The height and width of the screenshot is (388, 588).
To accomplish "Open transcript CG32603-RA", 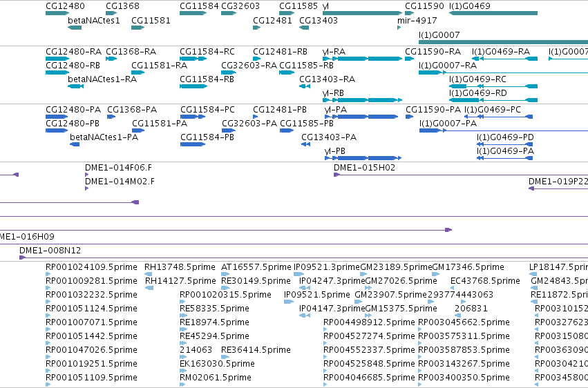I will [x=229, y=72].
